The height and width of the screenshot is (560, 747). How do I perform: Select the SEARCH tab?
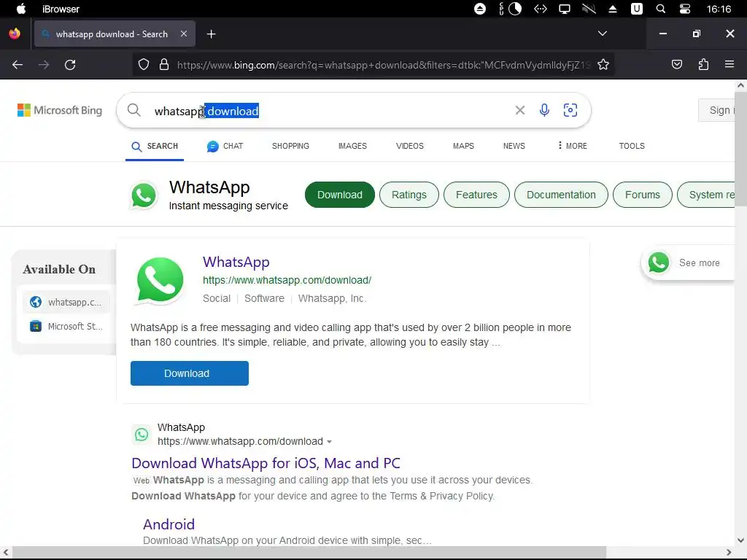[155, 146]
